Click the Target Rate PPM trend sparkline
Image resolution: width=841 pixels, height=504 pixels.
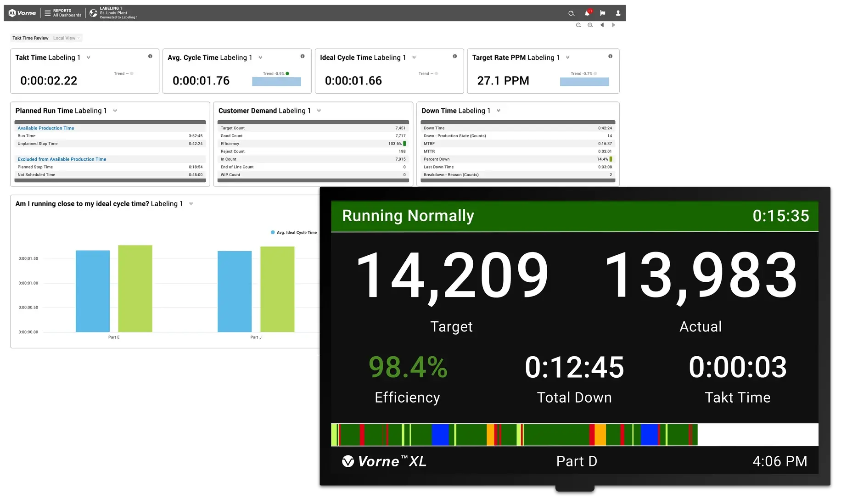(584, 82)
